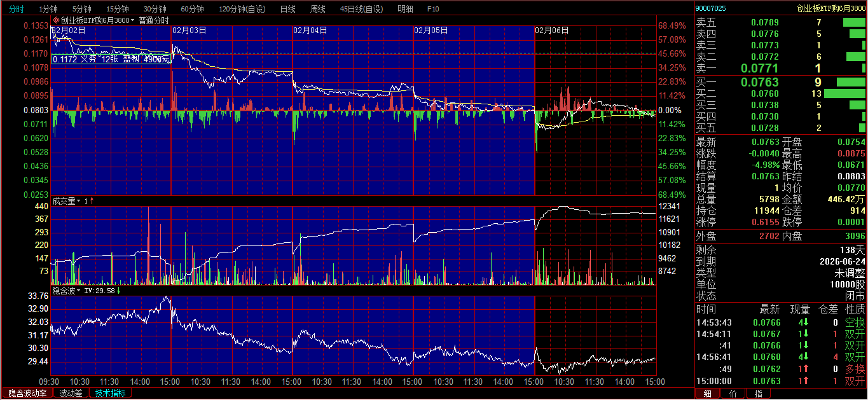Viewport: 868px width, 400px height.
Task: Click the 02月06日 date marker on chart
Action: [552, 30]
